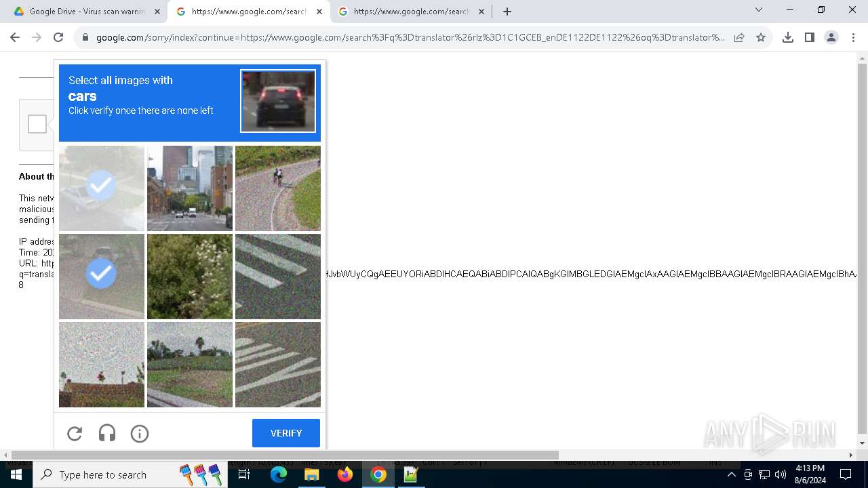The width and height of the screenshot is (868, 488).
Task: Reload the current page
Action: click(x=58, y=37)
